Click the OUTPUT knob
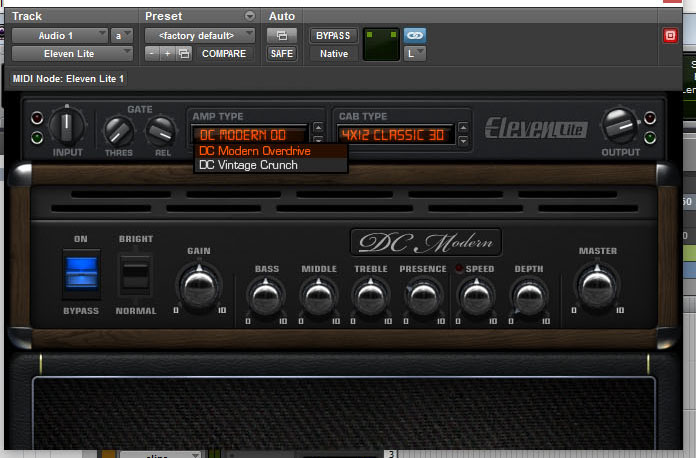 click(x=619, y=126)
